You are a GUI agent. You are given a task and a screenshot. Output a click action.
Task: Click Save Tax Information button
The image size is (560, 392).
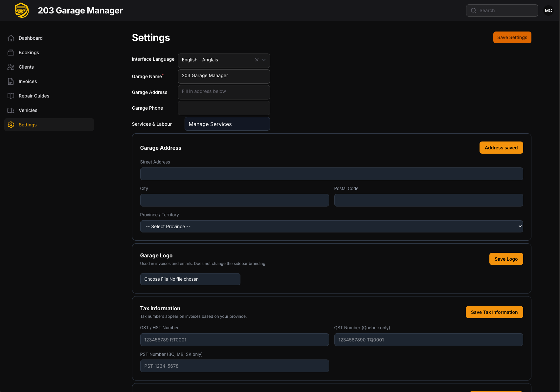coord(494,312)
